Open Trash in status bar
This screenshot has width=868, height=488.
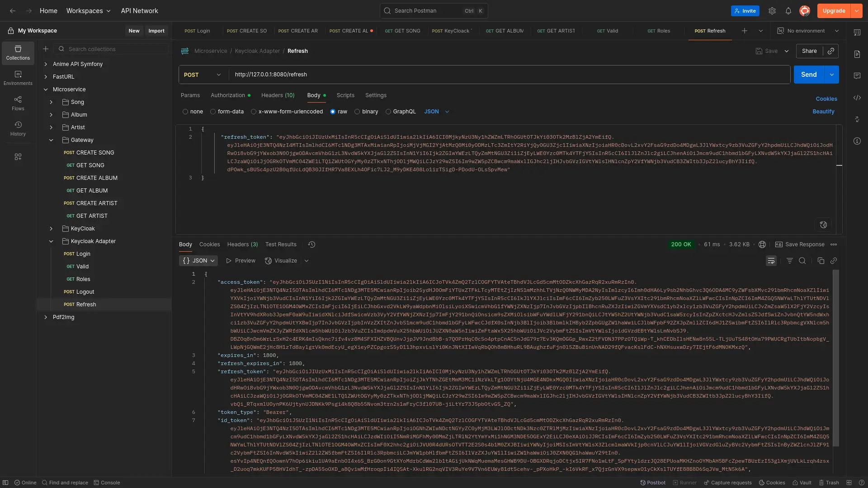(829, 483)
